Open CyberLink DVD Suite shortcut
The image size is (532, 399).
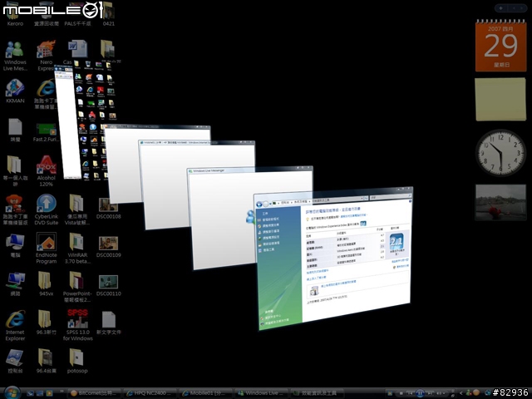(x=47, y=209)
